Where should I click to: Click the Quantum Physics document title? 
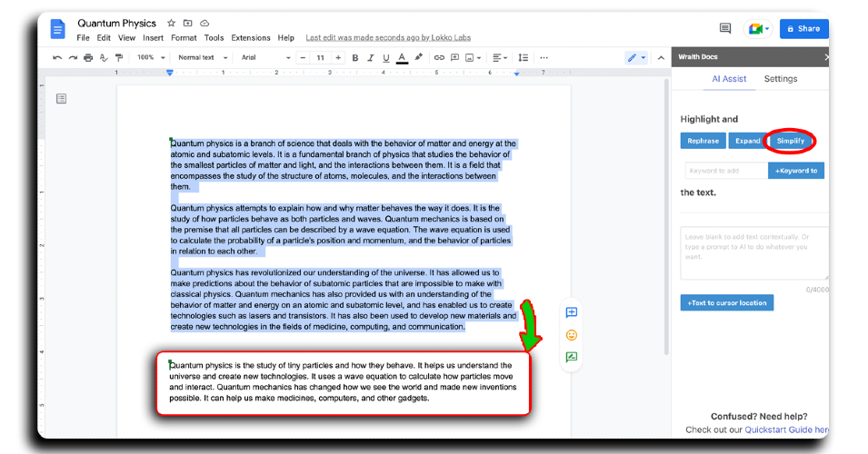(117, 24)
